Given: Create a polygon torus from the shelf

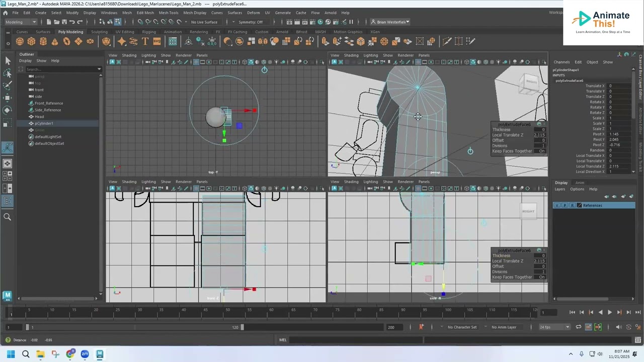Looking at the screenshot, I should click(x=67, y=41).
